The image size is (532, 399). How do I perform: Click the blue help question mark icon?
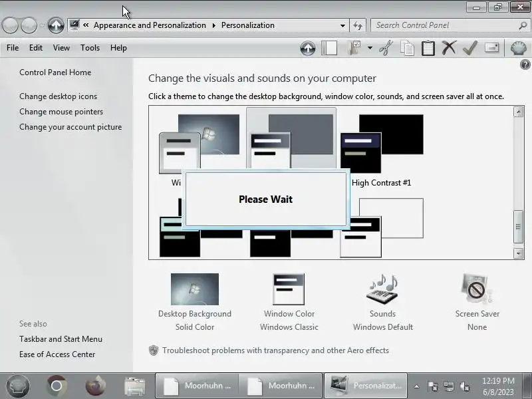tap(525, 64)
